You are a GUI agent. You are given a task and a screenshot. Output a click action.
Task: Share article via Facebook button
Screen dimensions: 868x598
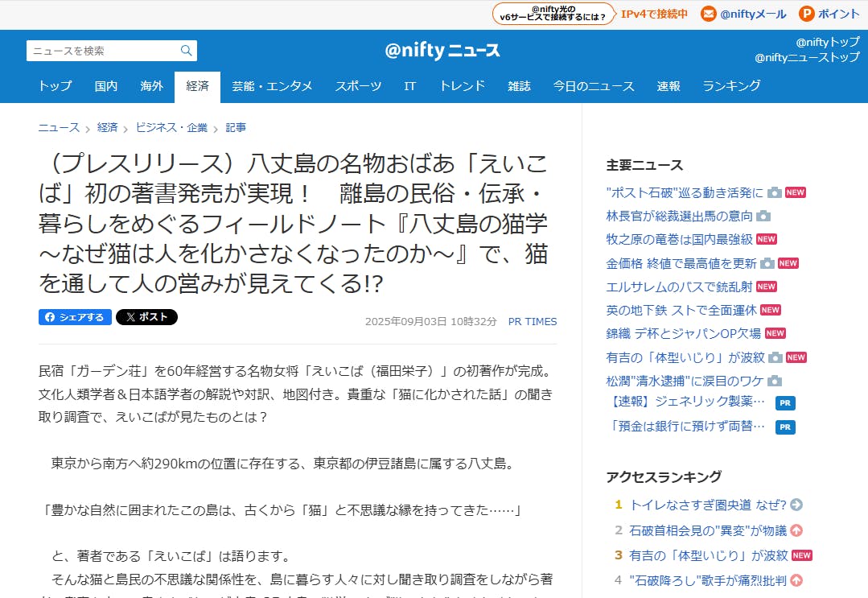(75, 317)
